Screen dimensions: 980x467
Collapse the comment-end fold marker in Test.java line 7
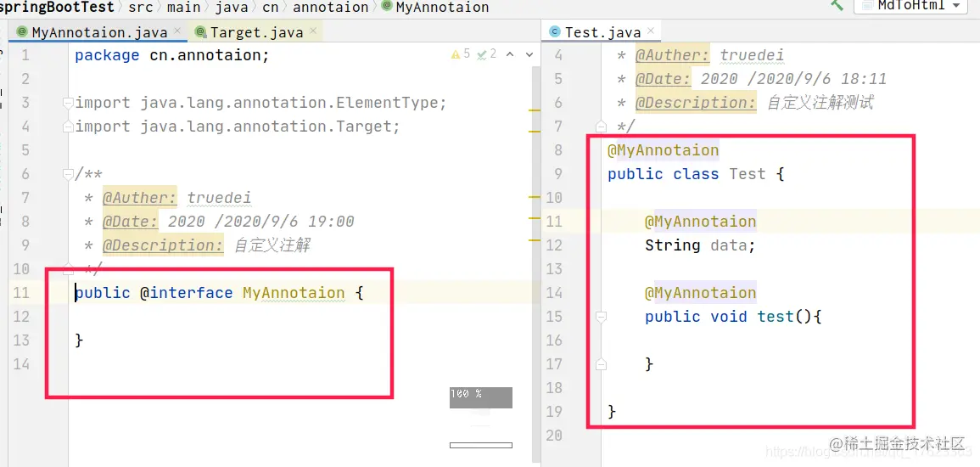coord(602,127)
